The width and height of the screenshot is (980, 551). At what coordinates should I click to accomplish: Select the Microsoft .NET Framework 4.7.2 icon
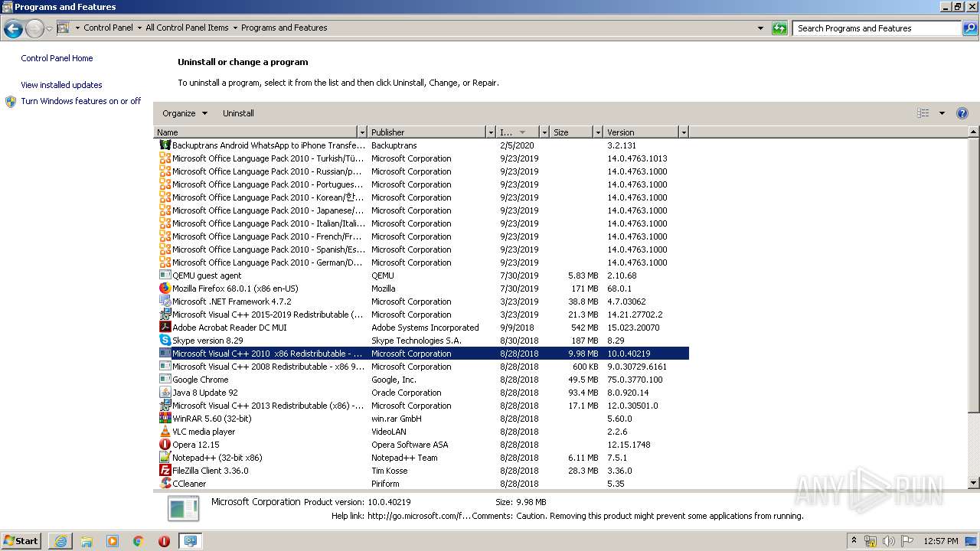165,302
